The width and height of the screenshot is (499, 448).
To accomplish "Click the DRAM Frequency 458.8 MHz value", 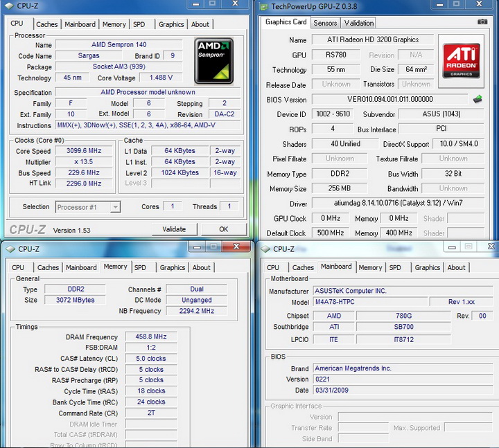I will (151, 337).
